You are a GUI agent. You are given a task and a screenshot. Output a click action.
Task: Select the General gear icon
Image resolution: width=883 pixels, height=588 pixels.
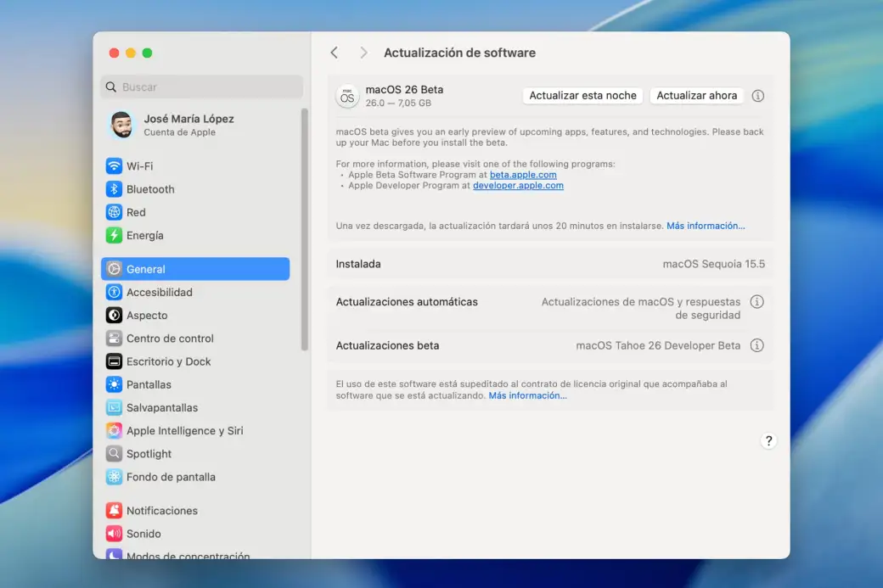pyautogui.click(x=114, y=269)
